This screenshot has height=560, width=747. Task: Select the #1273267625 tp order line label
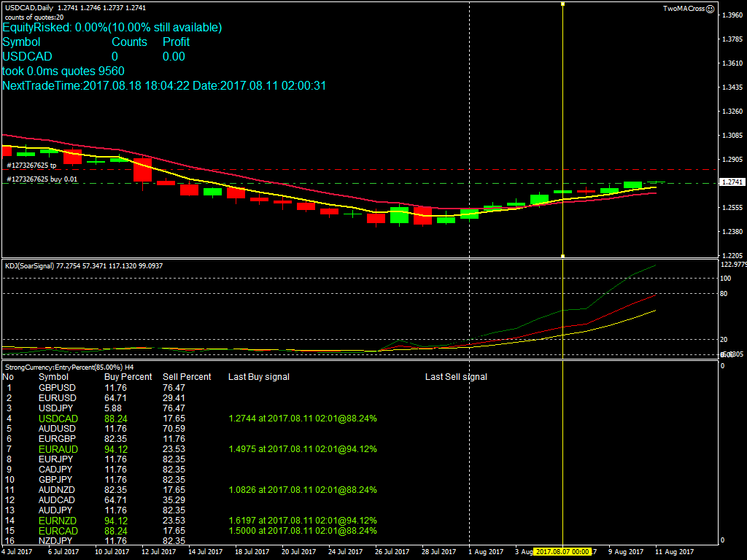(x=31, y=166)
